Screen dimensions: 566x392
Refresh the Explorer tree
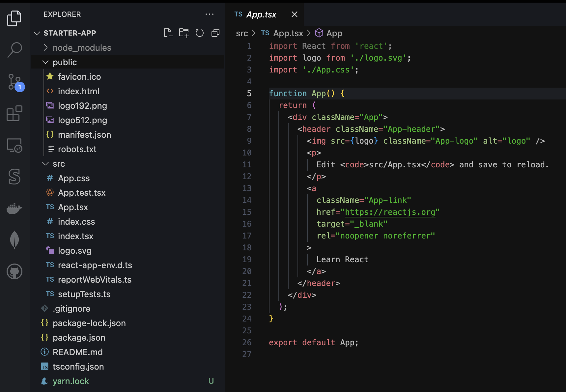[x=200, y=33]
